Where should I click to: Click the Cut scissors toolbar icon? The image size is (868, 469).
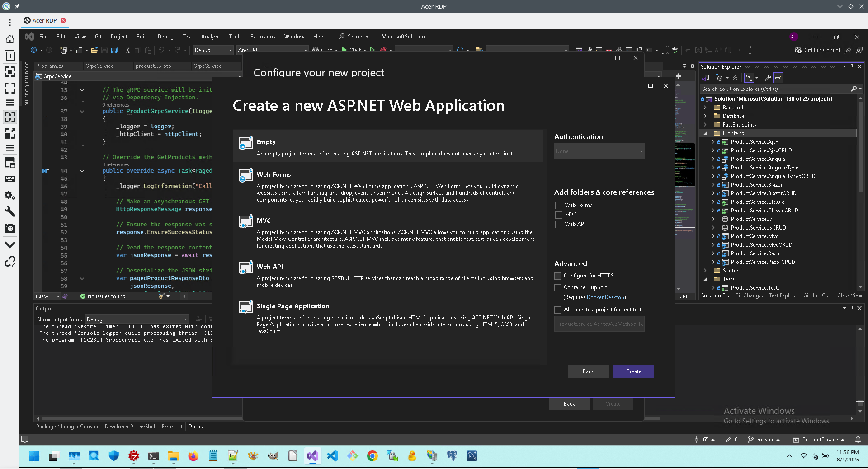(128, 50)
